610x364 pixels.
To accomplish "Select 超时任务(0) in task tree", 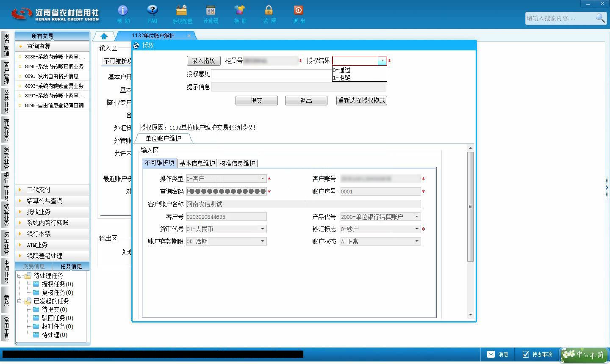I will pyautogui.click(x=57, y=326).
